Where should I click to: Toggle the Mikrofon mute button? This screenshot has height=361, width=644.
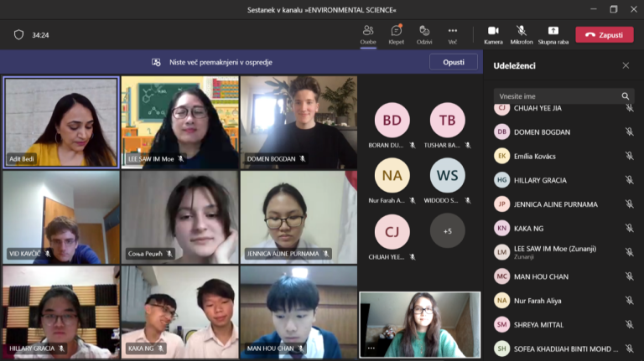click(522, 34)
